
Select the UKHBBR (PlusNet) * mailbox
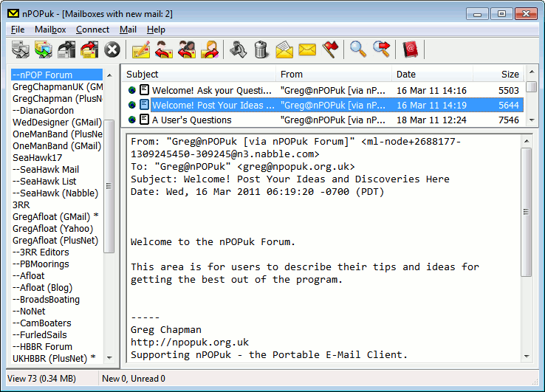57,358
